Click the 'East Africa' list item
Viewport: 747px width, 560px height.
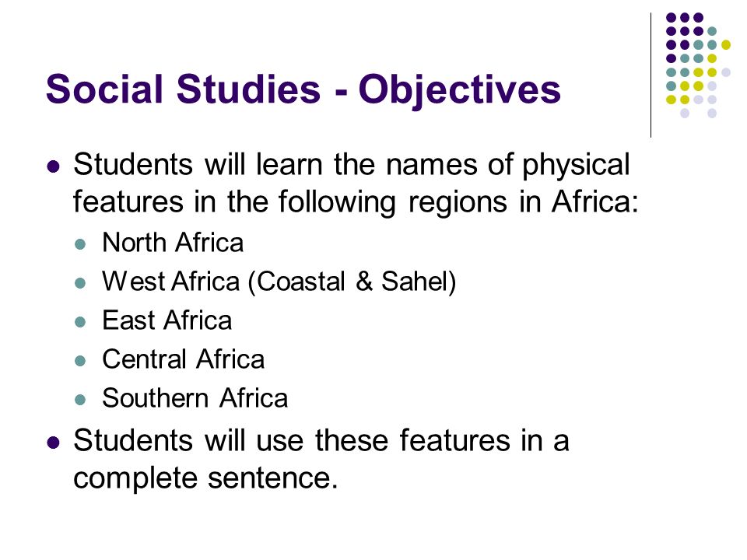[x=167, y=320]
